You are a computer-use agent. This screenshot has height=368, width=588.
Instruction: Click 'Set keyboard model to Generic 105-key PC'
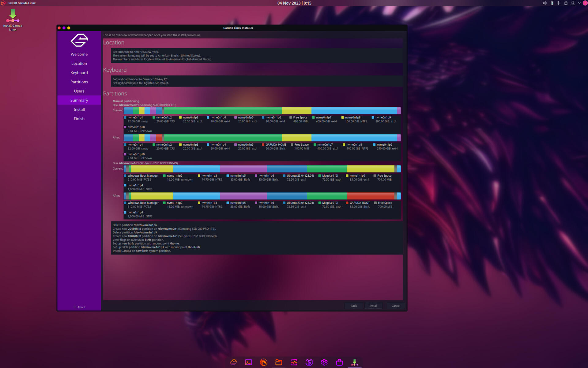tap(140, 79)
